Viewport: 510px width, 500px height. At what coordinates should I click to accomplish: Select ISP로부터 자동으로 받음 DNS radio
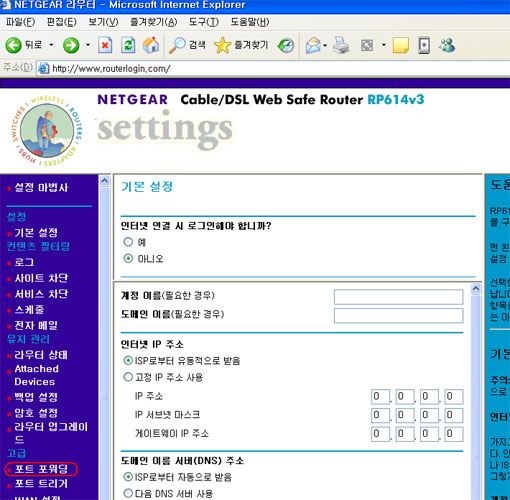coord(128,477)
